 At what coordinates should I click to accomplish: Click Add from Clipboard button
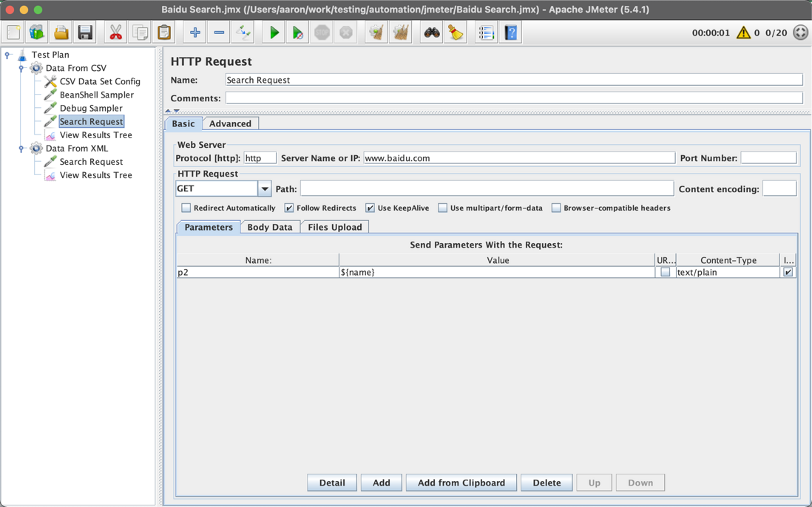tap(461, 483)
